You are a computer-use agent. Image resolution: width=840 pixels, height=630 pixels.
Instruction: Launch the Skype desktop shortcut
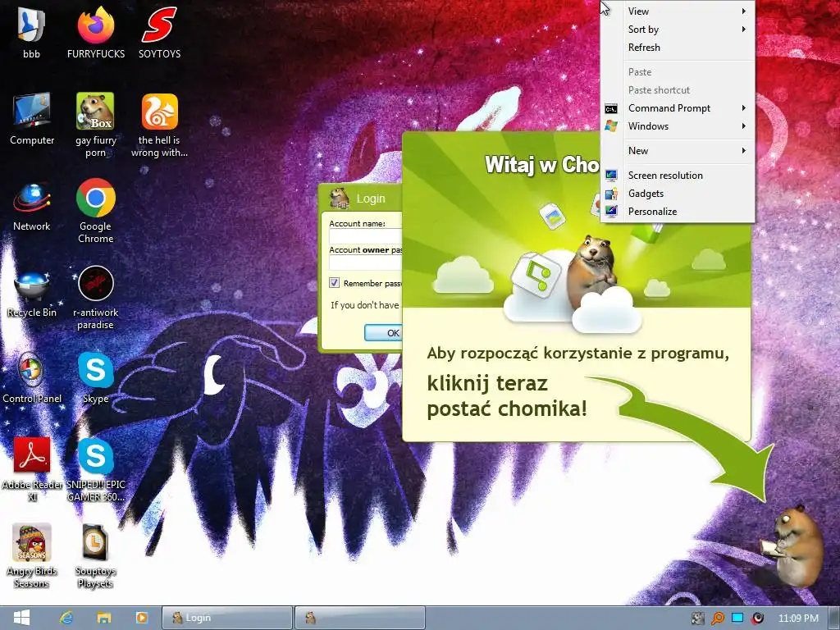[x=95, y=378]
